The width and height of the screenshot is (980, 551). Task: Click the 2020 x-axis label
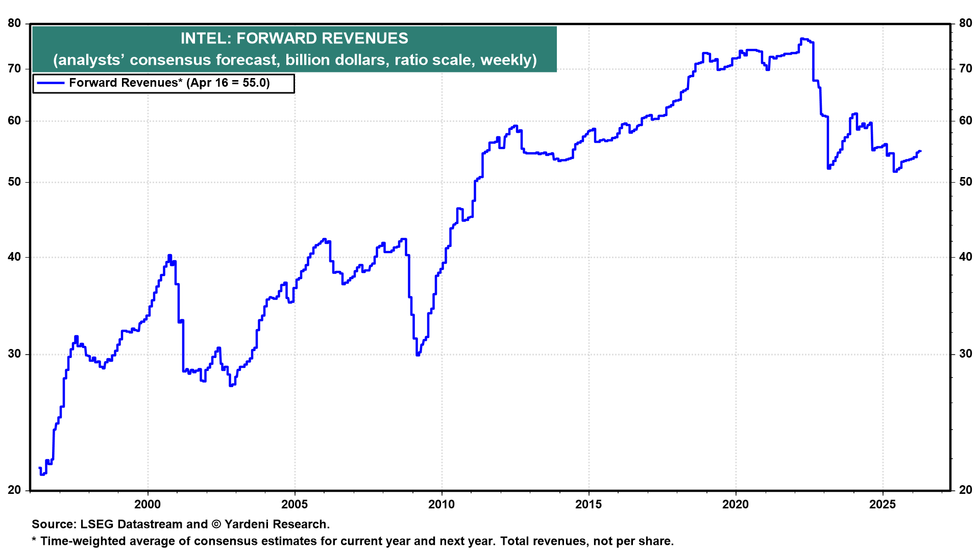pyautogui.click(x=736, y=505)
